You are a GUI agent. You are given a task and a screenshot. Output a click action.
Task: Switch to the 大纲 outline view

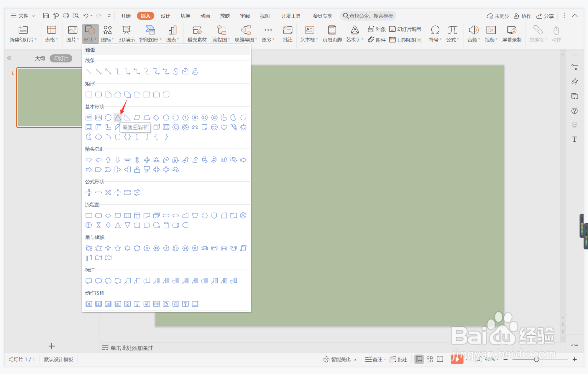point(40,58)
